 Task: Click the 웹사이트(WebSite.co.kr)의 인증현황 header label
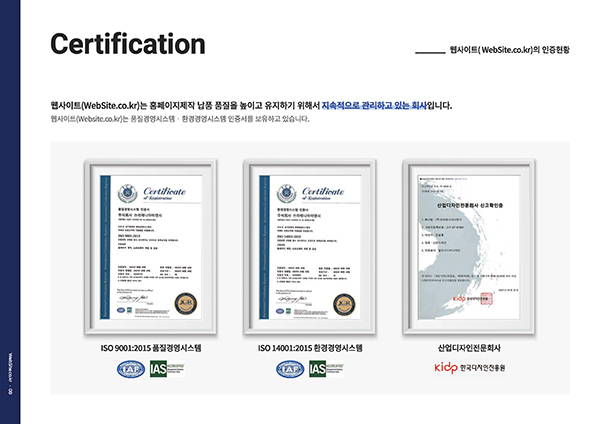coord(510,50)
